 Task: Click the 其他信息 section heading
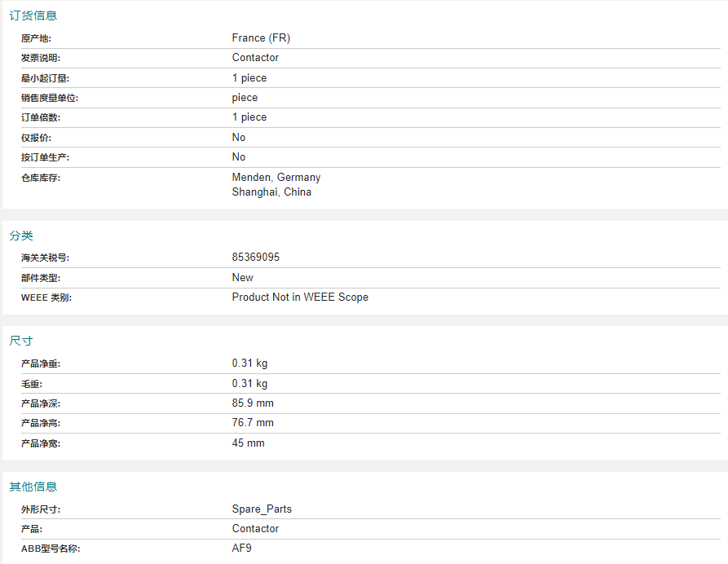point(33,487)
